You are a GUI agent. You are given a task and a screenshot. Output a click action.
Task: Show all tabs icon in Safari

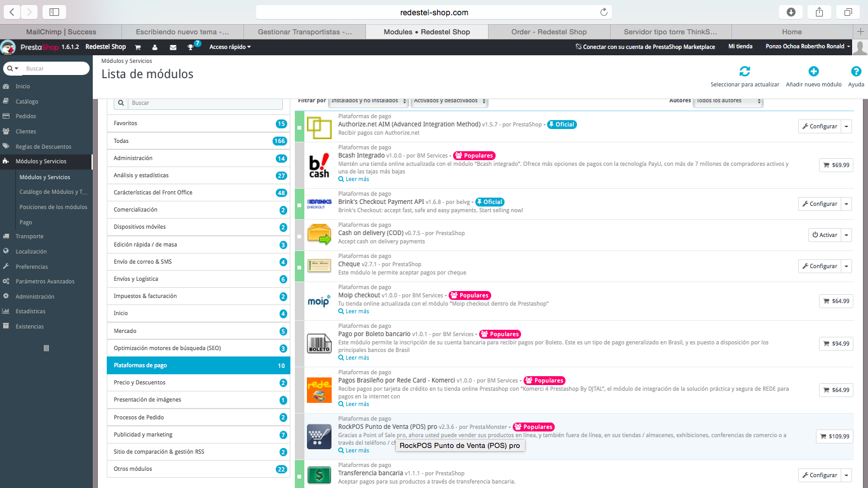pos(848,12)
